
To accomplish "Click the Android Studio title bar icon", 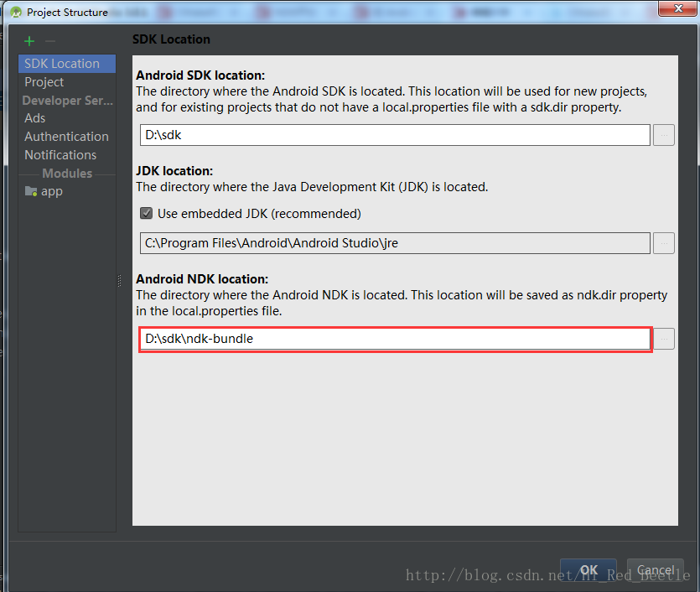I will tap(16, 12).
